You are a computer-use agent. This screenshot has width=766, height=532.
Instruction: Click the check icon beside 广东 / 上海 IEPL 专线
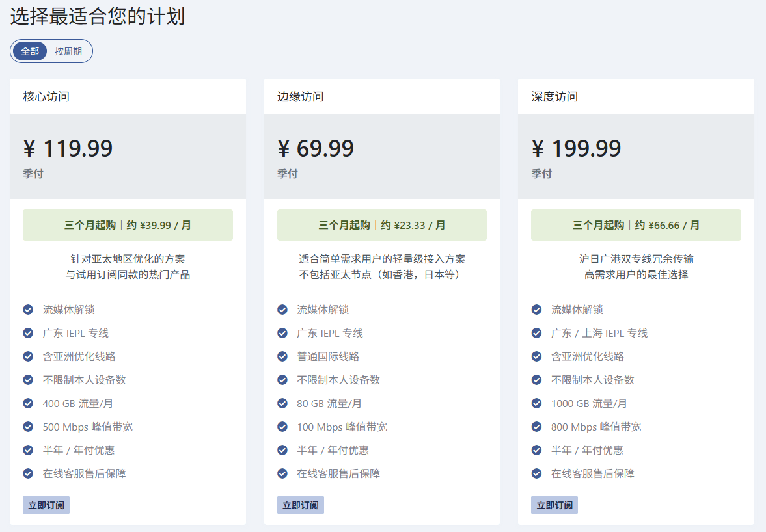pos(536,333)
